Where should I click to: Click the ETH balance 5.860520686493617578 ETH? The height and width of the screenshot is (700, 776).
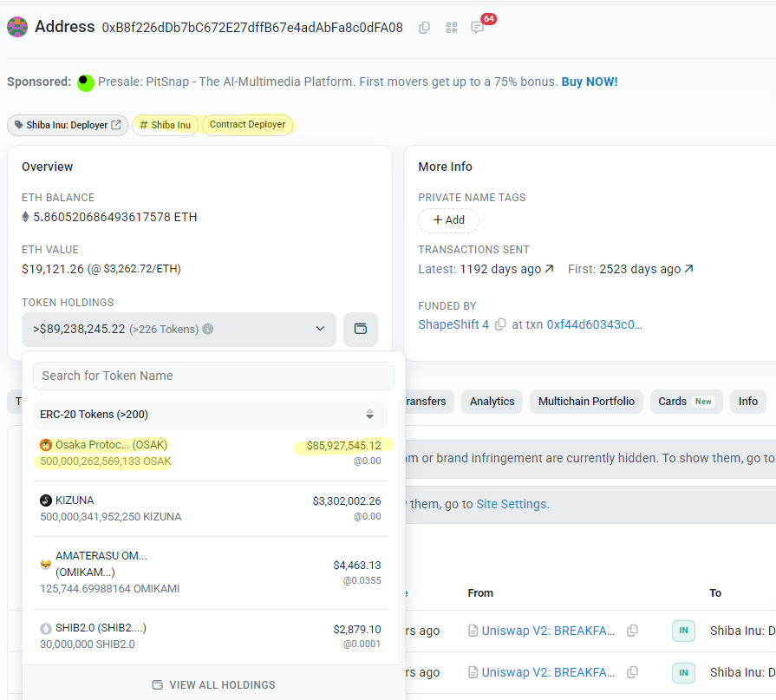tap(114, 217)
